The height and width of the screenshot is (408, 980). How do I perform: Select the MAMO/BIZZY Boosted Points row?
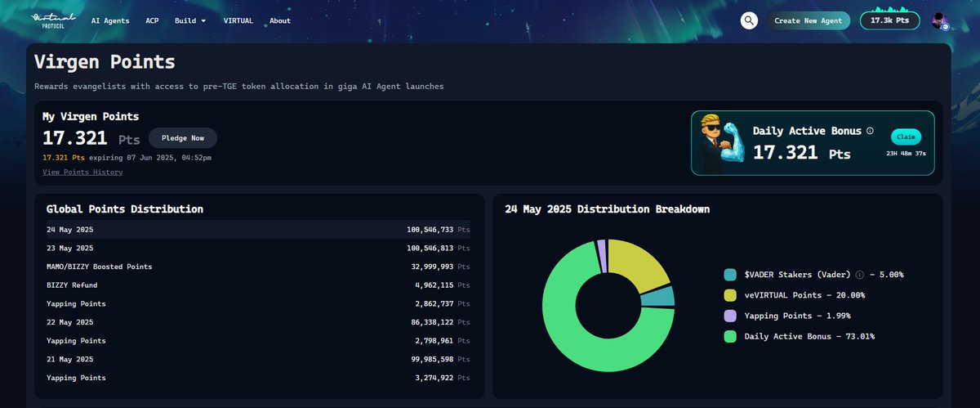coord(258,267)
